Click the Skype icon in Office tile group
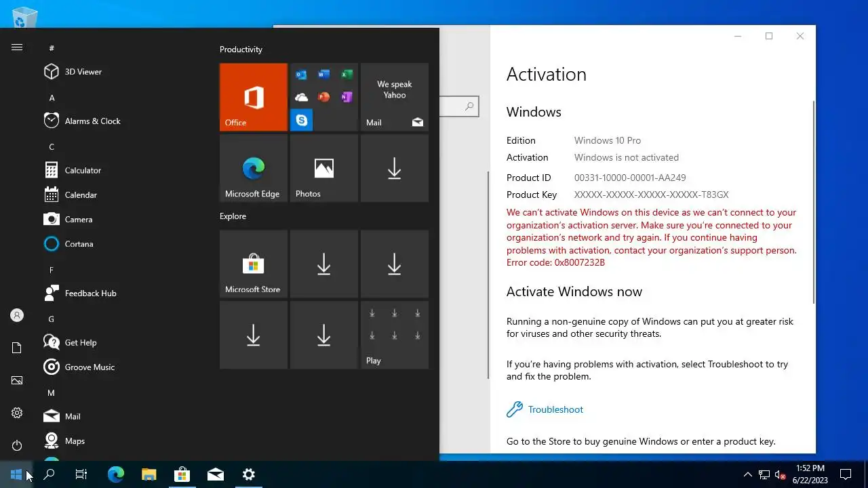Image resolution: width=868 pixels, height=488 pixels. pyautogui.click(x=302, y=120)
